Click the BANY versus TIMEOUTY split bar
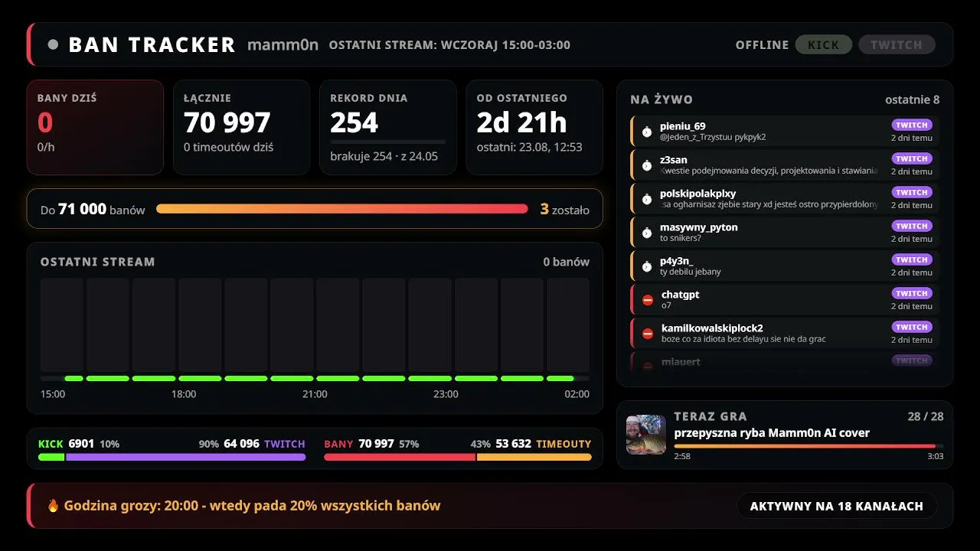 click(458, 457)
